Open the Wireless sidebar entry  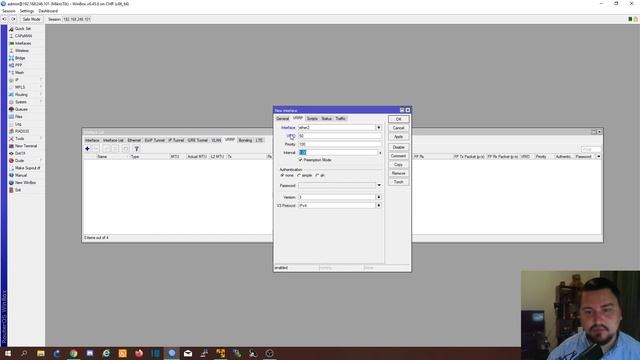point(23,51)
